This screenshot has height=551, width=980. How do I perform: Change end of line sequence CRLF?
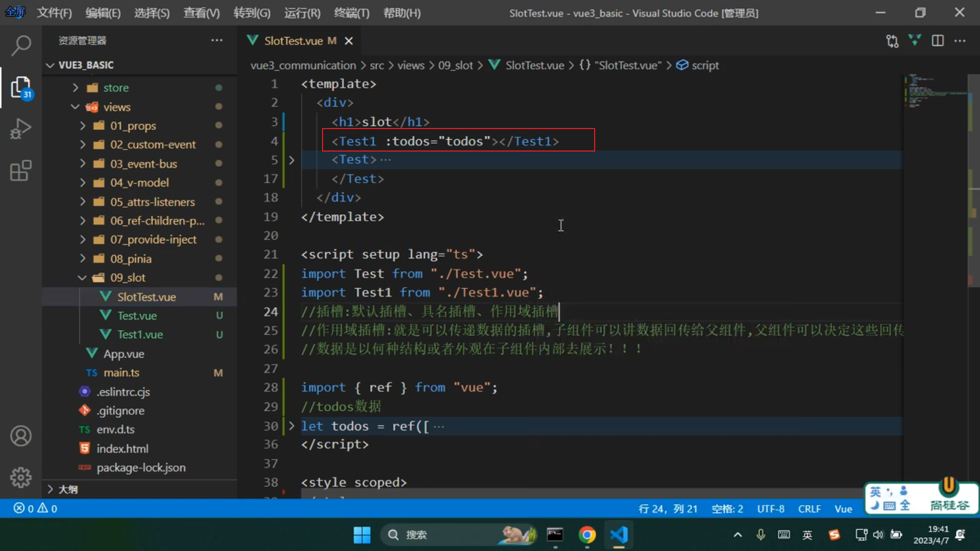click(x=810, y=509)
